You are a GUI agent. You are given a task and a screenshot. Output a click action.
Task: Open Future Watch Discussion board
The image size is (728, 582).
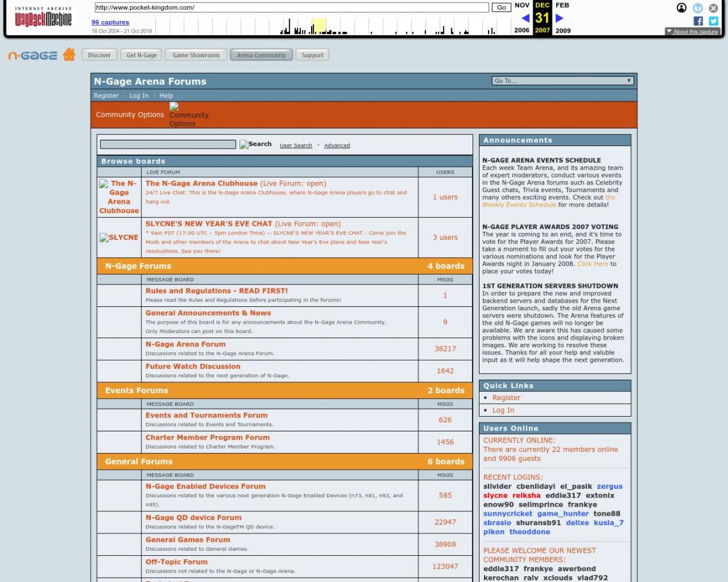click(193, 367)
